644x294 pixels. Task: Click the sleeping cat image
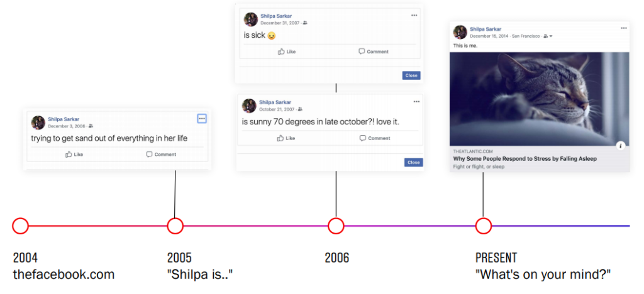(x=540, y=99)
